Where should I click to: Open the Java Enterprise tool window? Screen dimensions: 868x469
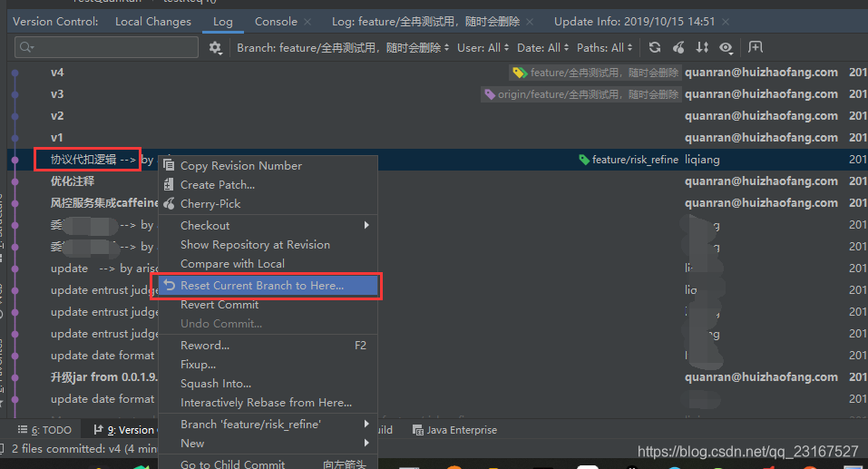(455, 430)
